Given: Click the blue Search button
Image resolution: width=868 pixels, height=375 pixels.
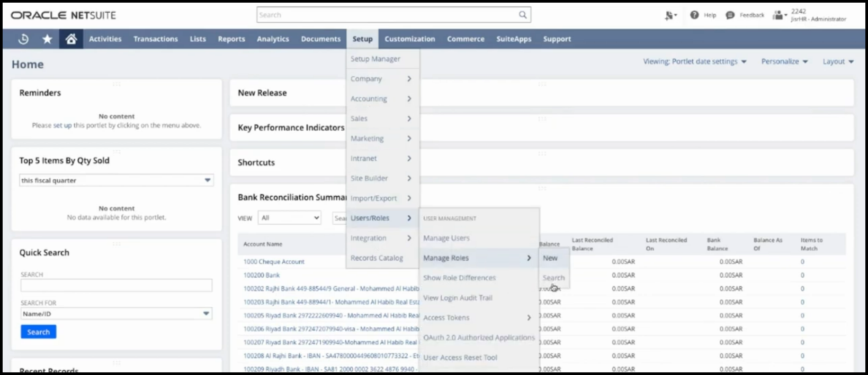Looking at the screenshot, I should pos(38,332).
